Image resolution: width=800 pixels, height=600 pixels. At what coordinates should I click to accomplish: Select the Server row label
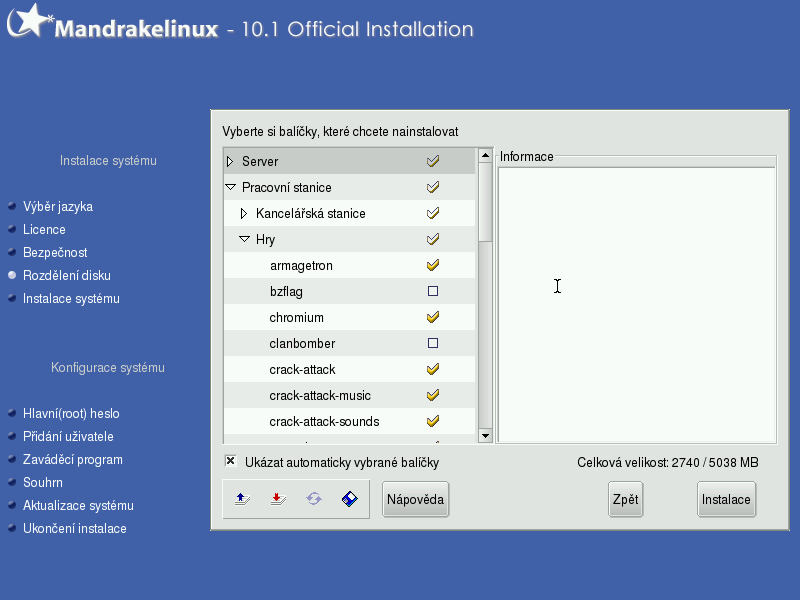tap(260, 162)
